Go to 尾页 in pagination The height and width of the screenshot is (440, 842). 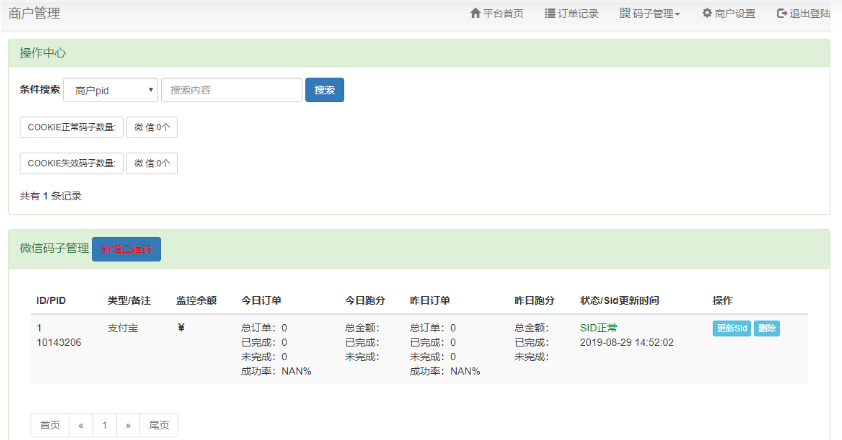point(159,425)
